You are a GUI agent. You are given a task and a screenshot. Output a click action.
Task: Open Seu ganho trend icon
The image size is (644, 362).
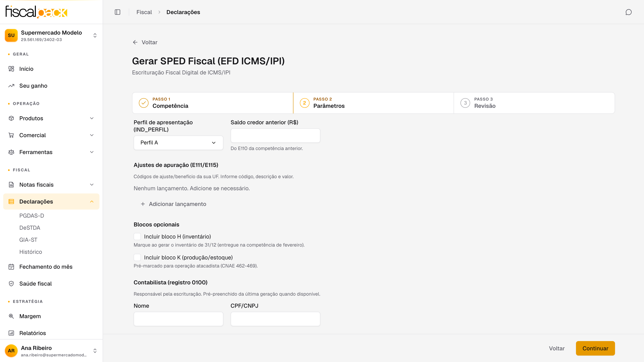(11, 86)
